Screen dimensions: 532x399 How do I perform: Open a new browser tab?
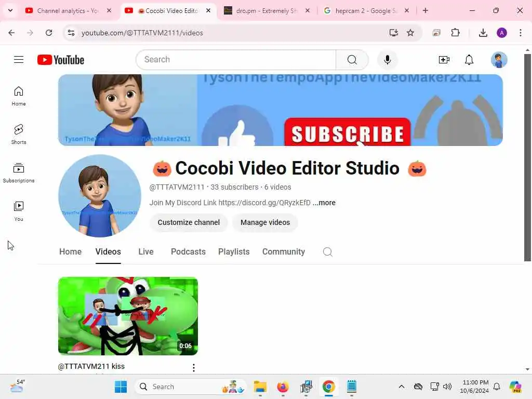(425, 10)
